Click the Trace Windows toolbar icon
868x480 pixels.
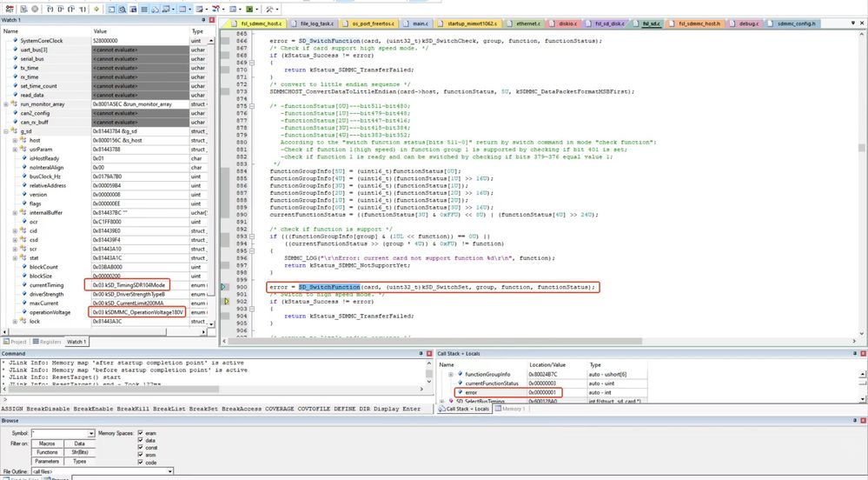point(233,9)
